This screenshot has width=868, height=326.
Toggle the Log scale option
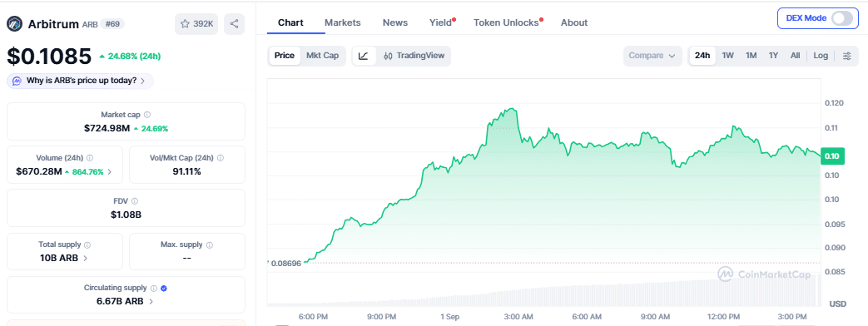coord(821,56)
